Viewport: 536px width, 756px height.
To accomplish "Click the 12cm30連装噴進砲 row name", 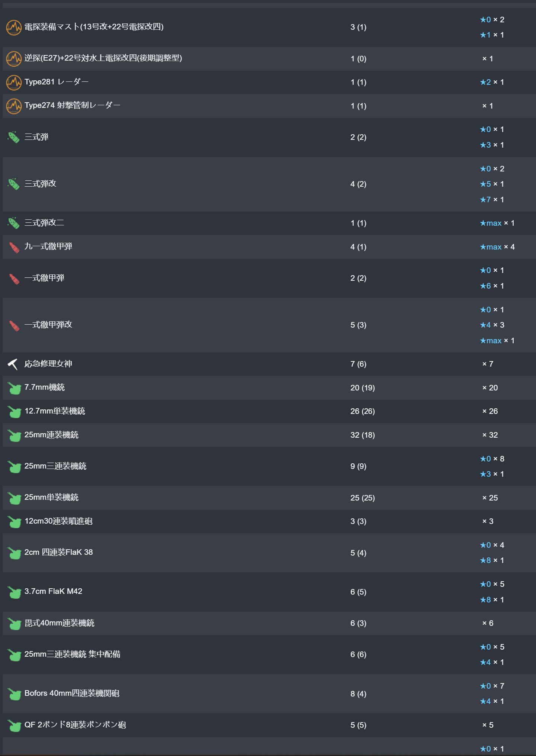I will pos(58,521).
